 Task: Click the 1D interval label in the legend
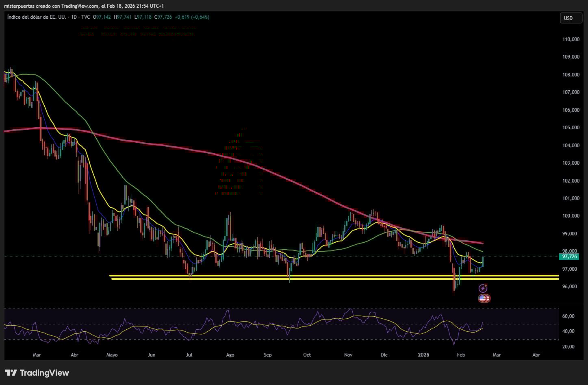74,17
